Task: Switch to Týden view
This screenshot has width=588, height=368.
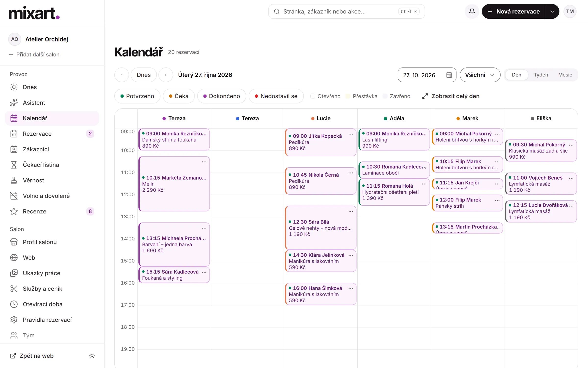Action: (x=541, y=75)
